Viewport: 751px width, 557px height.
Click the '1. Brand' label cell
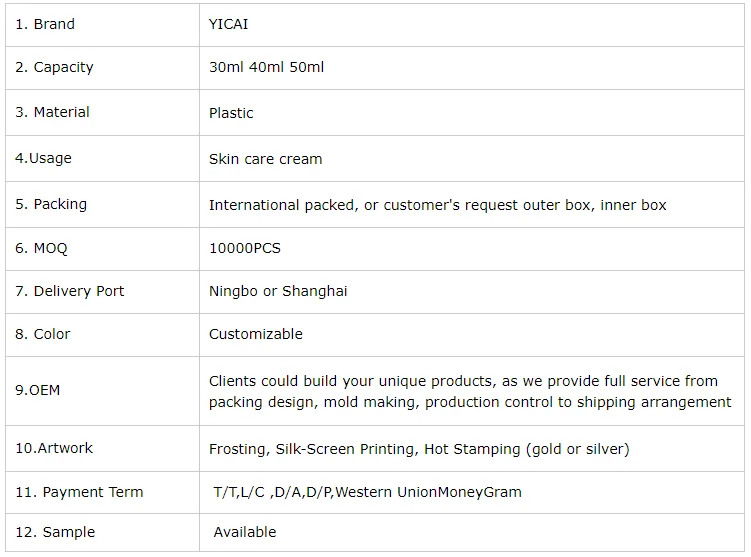pos(45,24)
